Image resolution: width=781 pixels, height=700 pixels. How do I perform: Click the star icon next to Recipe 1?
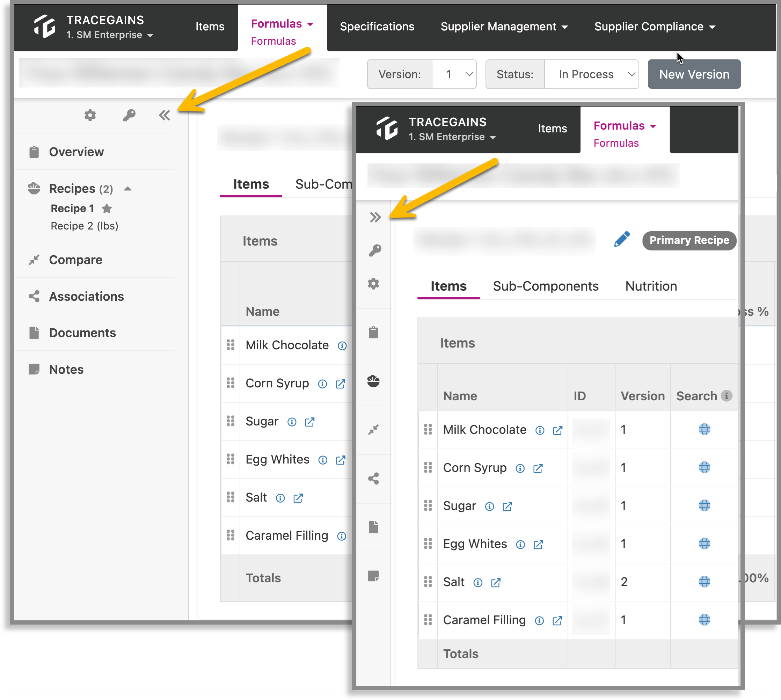pos(107,209)
